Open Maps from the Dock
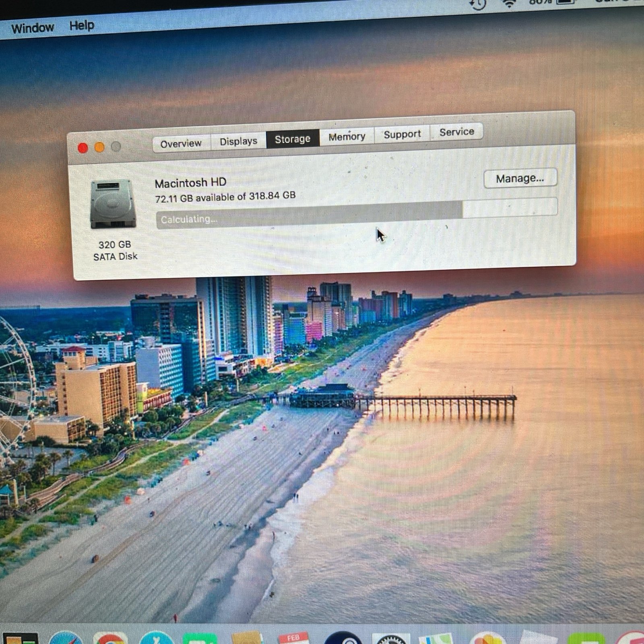Viewport: 644px width, 644px height. tap(437, 639)
